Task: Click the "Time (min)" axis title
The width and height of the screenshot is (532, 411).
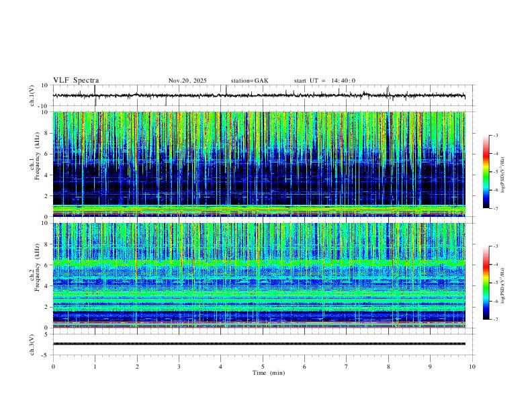Action: 269,373
